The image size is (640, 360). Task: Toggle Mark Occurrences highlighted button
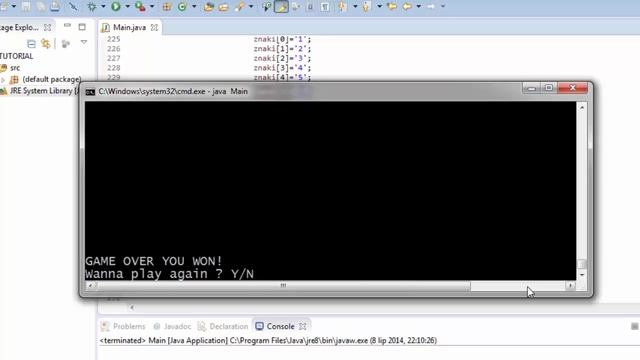click(281, 6)
